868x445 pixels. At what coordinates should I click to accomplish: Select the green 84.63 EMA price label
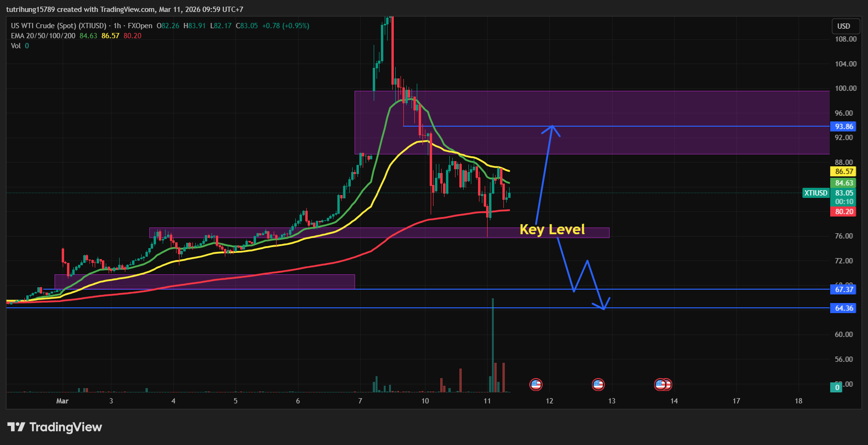(844, 183)
